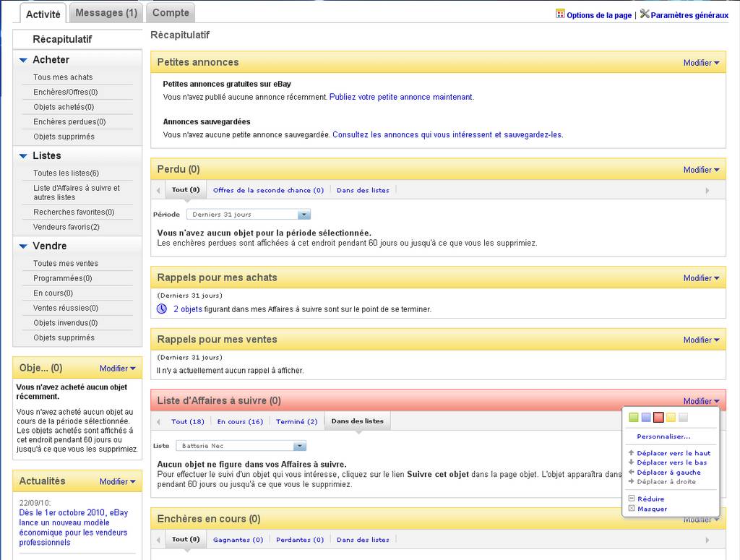Open the 2 objets link in reminders
This screenshot has height=560, width=740.
(x=188, y=309)
